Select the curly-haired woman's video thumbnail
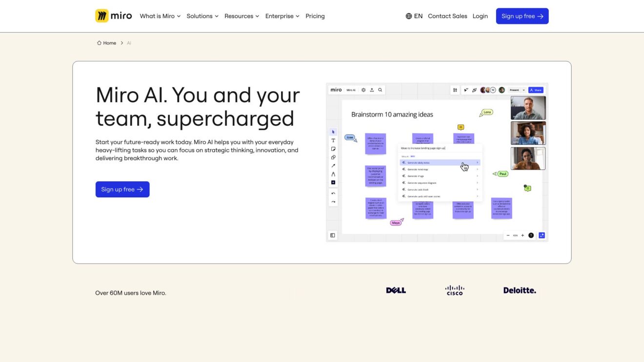Screen dimensions: 644x362 528,133
